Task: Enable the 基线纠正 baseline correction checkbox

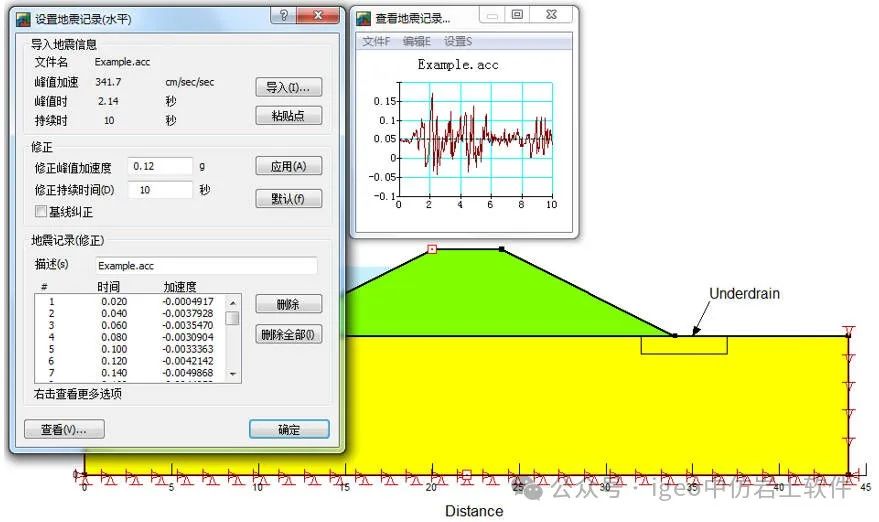Action: tap(41, 211)
